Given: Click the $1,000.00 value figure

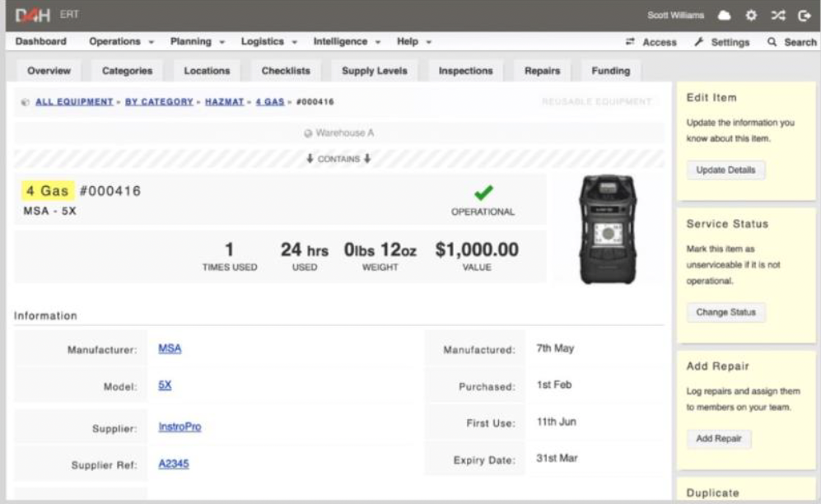Looking at the screenshot, I should 477,250.
